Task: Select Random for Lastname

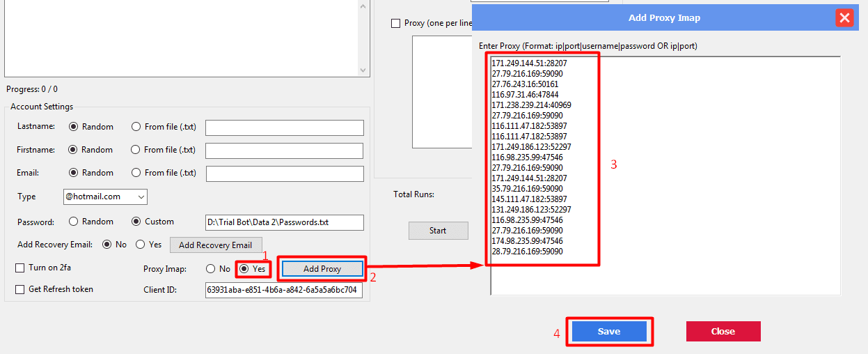Action: click(x=90, y=127)
